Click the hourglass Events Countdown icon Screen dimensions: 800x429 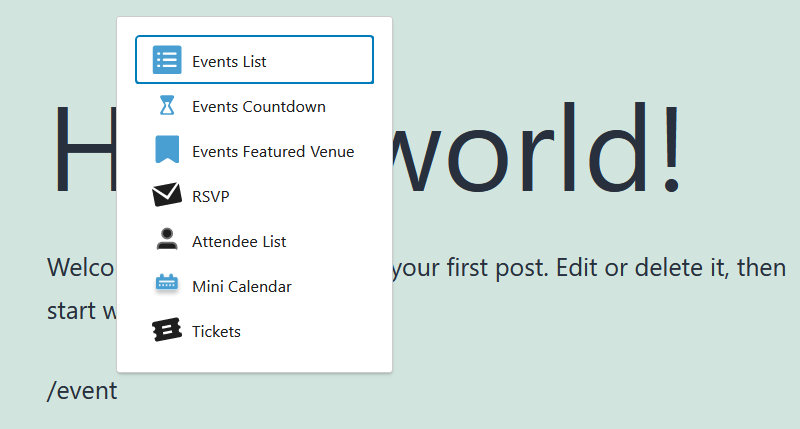point(167,105)
